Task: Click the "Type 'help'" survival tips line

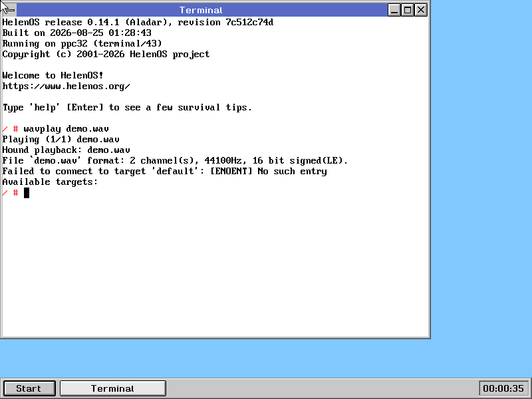Action: (127, 108)
